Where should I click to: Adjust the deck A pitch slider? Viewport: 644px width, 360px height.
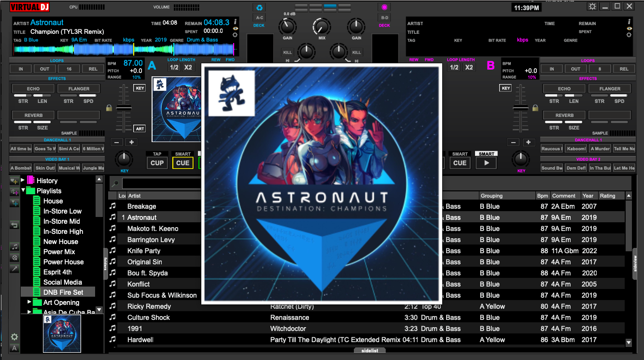(124, 108)
